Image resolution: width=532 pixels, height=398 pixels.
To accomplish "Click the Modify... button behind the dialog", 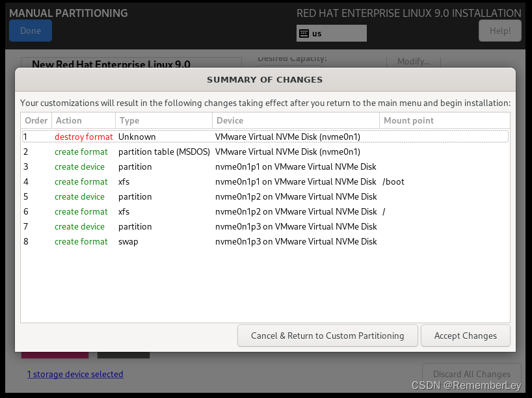I will tap(414, 62).
